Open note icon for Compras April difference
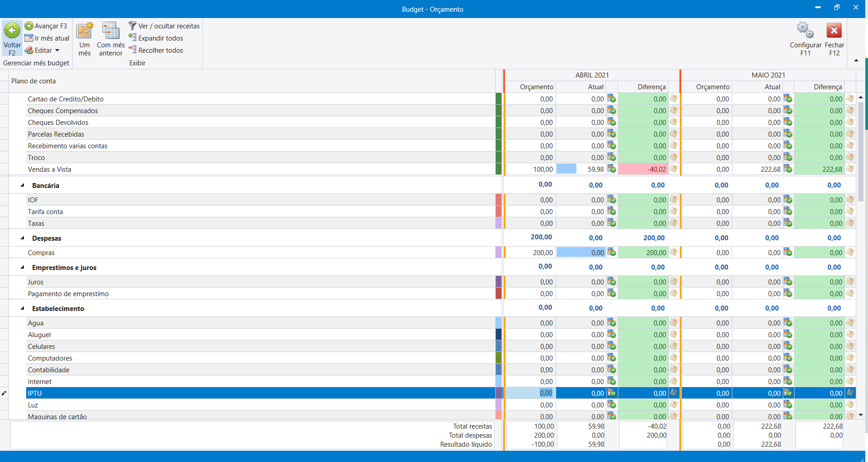This screenshot has height=462, width=868. click(x=673, y=252)
